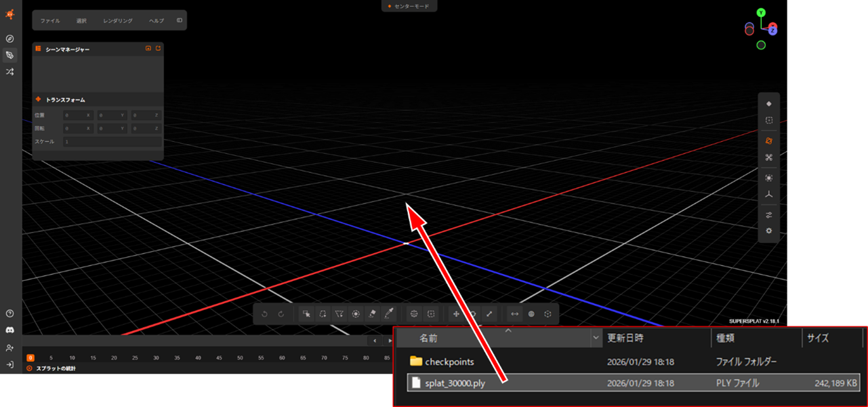
Task: Toggle grid axes visibility
Action: coord(768,195)
